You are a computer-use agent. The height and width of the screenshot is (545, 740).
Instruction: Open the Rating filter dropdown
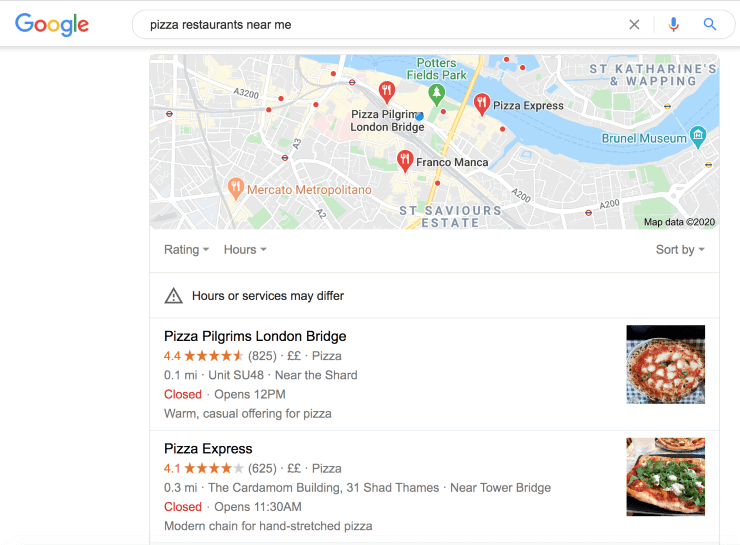187,250
